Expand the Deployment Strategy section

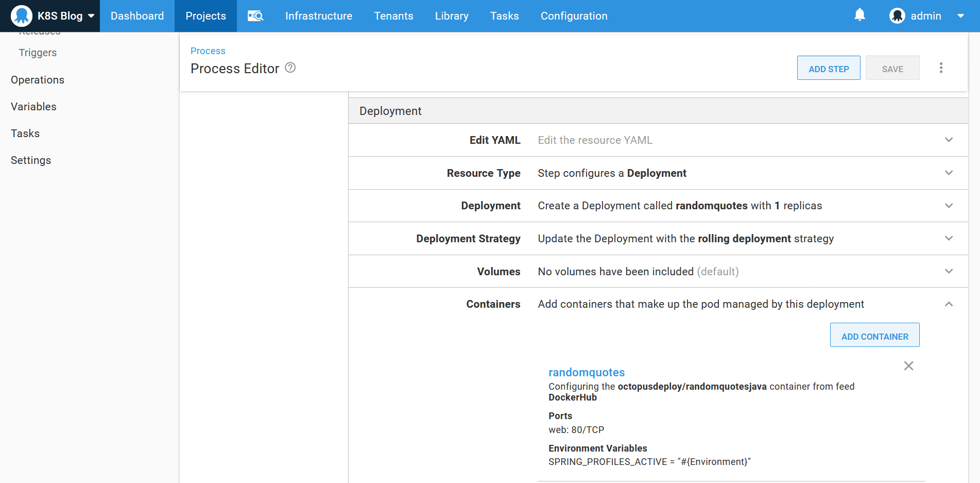pos(949,239)
